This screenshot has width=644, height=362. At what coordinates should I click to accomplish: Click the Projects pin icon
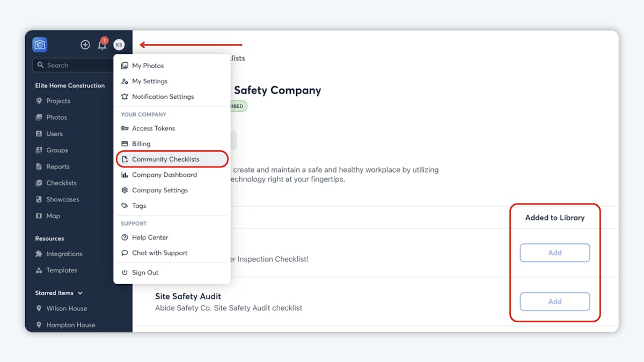(x=39, y=101)
